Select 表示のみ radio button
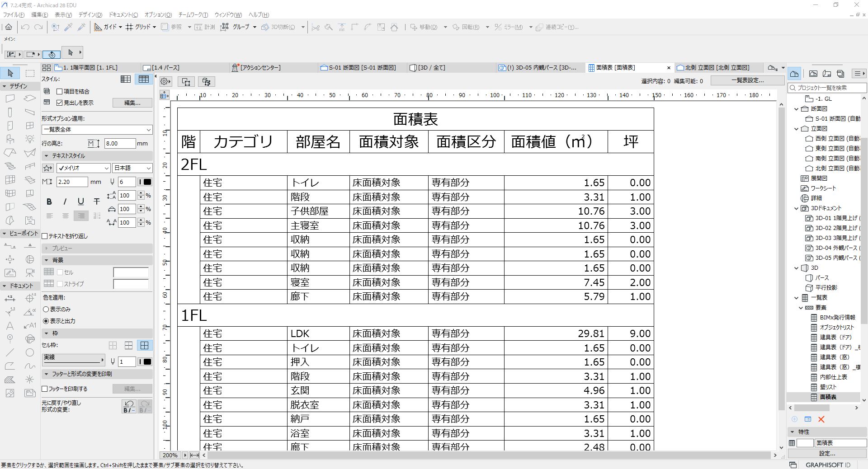The height and width of the screenshot is (469, 868). pyautogui.click(x=46, y=310)
